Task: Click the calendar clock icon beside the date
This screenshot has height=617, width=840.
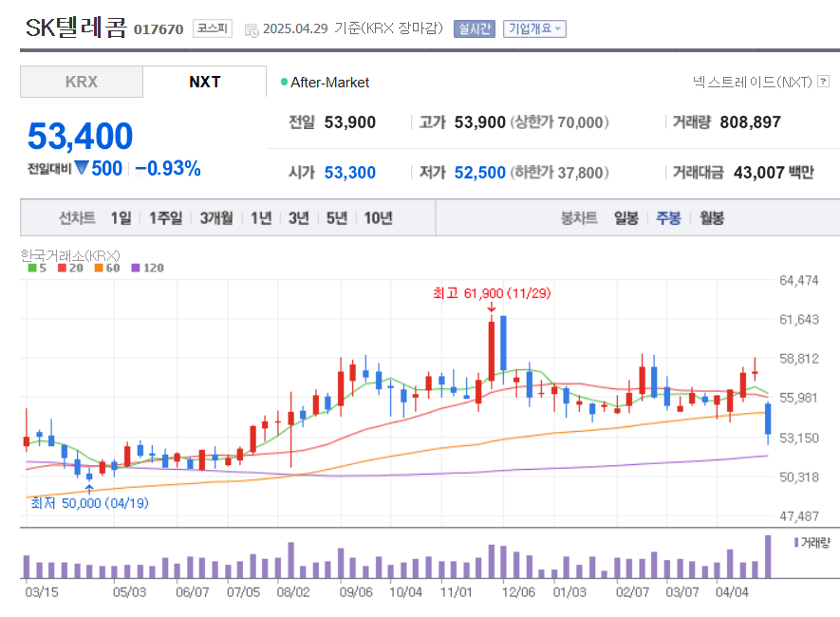Action: point(252,30)
